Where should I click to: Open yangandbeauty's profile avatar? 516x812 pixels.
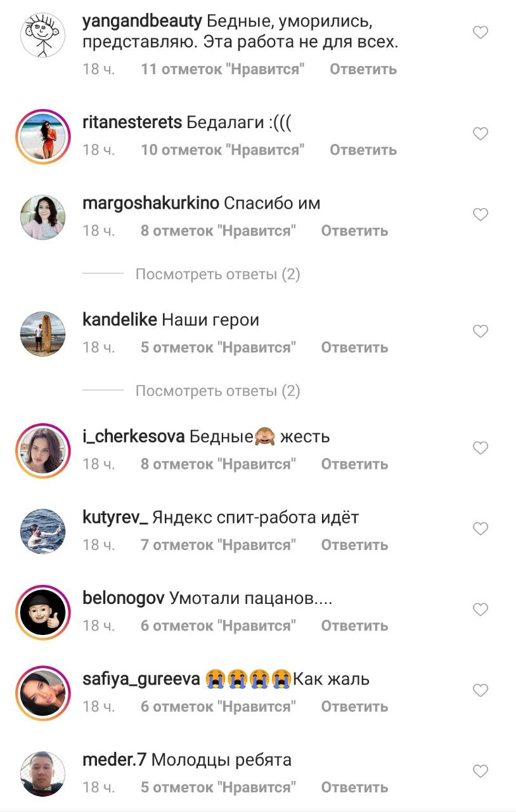click(43, 34)
